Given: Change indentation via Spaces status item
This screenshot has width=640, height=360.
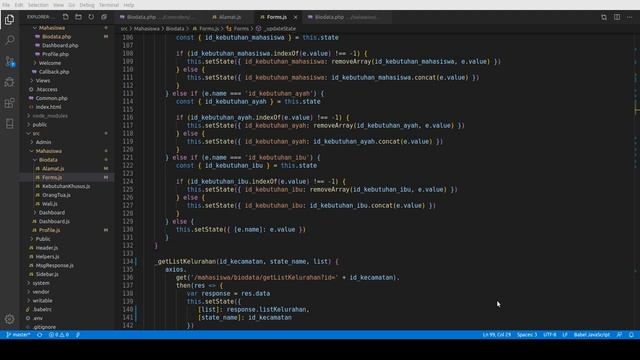Looking at the screenshot, I should pyautogui.click(x=527, y=335).
